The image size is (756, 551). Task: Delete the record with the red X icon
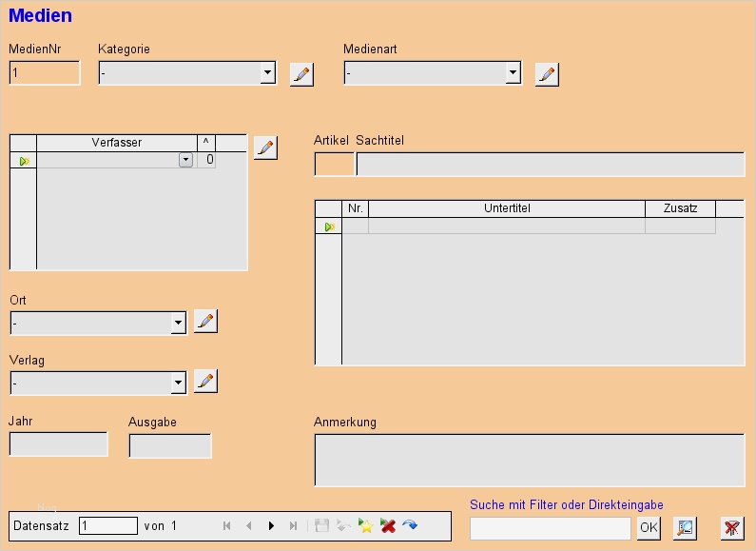click(388, 525)
